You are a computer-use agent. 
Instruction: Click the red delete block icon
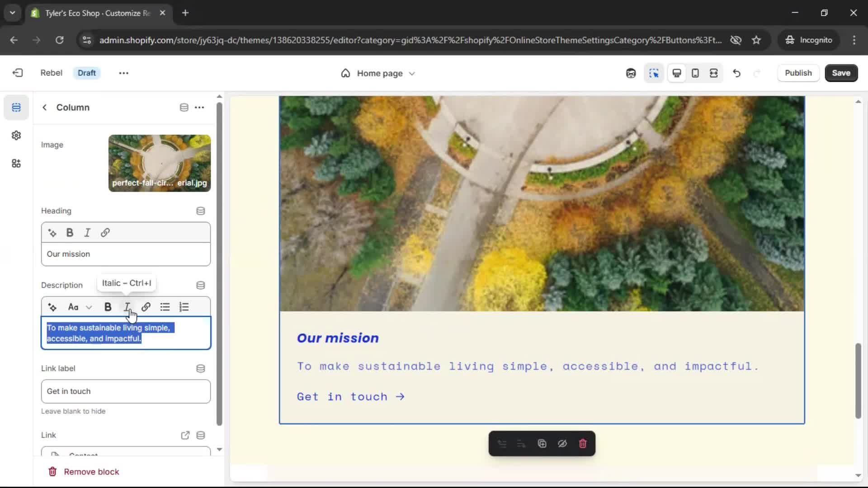(x=582, y=443)
